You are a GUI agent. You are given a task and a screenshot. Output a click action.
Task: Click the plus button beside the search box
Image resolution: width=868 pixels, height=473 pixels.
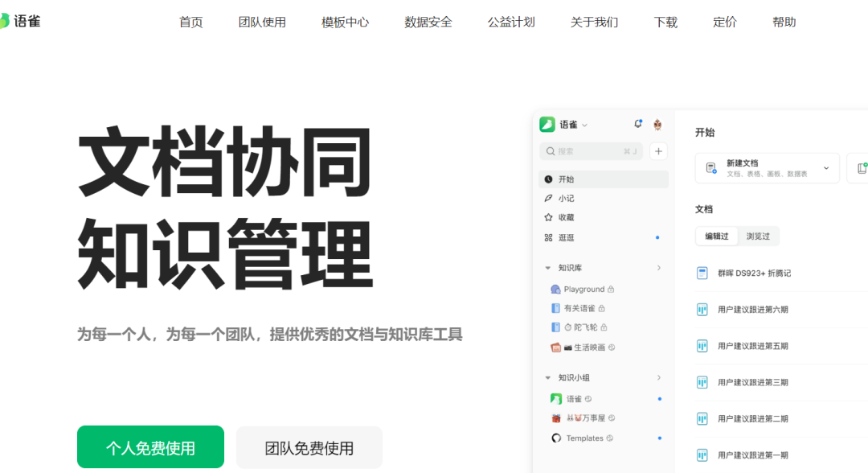click(658, 151)
